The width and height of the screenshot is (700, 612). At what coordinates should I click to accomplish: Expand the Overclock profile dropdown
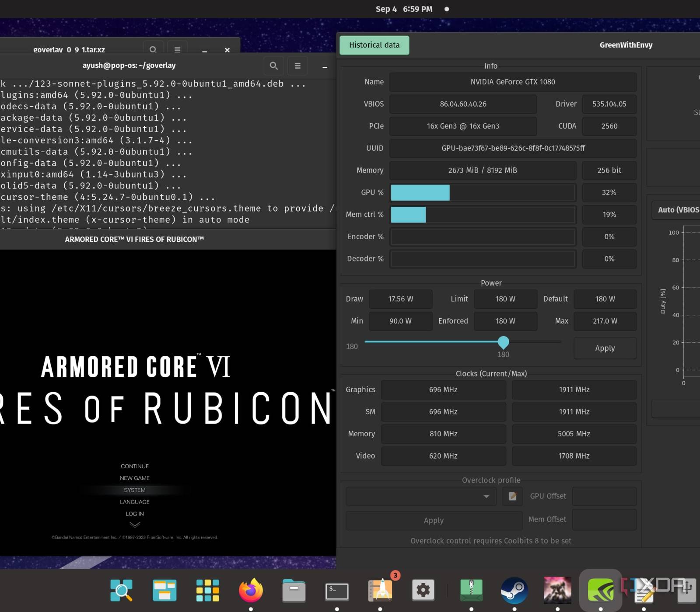421,496
